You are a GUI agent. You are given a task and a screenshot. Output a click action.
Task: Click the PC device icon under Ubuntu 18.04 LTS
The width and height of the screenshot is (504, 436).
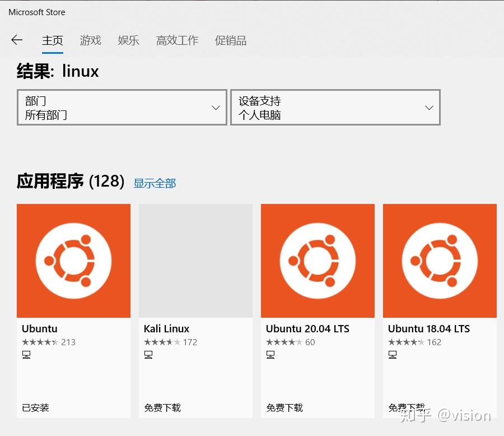tap(393, 355)
